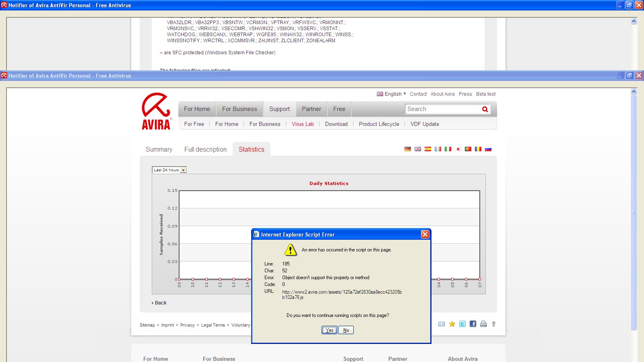Click the warning triangle icon in dialog
The height and width of the screenshot is (362, 644).
(x=291, y=250)
